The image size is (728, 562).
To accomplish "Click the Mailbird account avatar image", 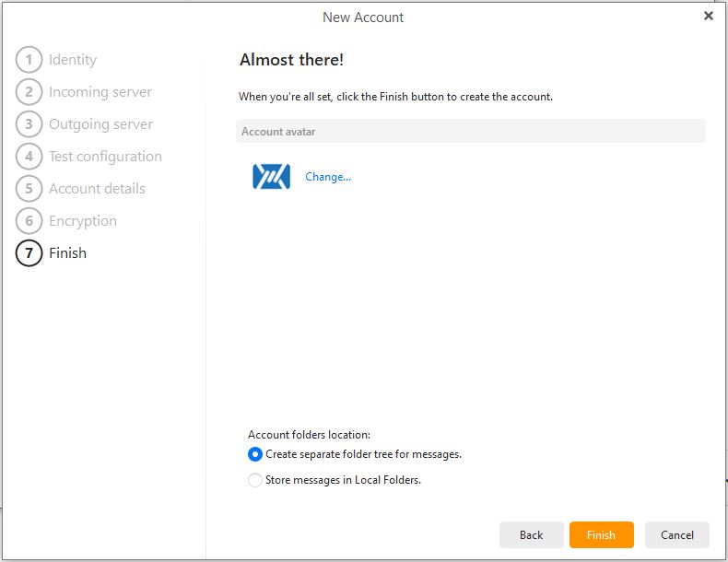I will [x=271, y=176].
